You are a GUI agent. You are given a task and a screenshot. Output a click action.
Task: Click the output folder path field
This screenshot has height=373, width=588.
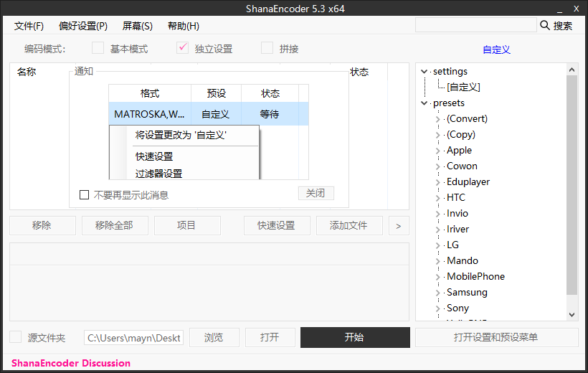(133, 338)
